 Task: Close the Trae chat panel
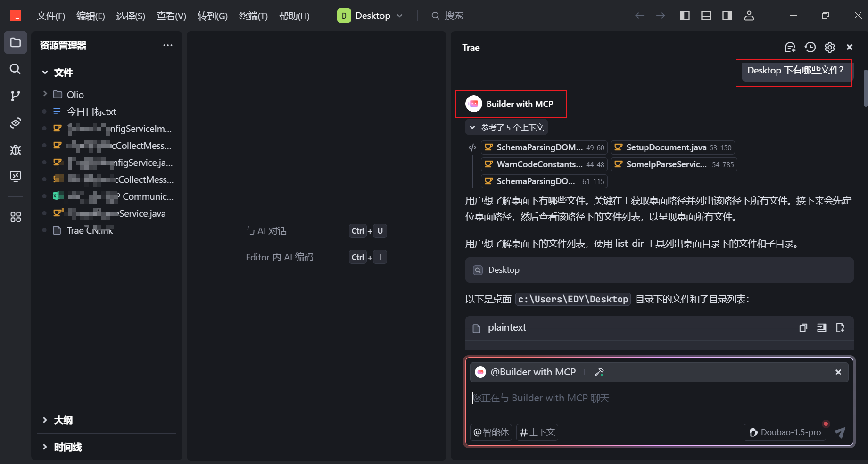850,47
